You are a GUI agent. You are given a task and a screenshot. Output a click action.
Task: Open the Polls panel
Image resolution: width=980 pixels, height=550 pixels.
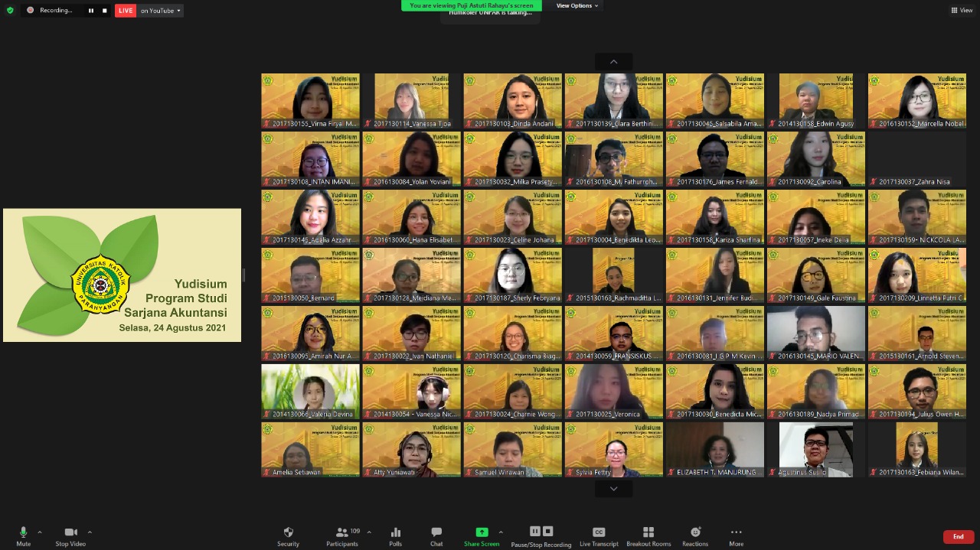pyautogui.click(x=395, y=535)
